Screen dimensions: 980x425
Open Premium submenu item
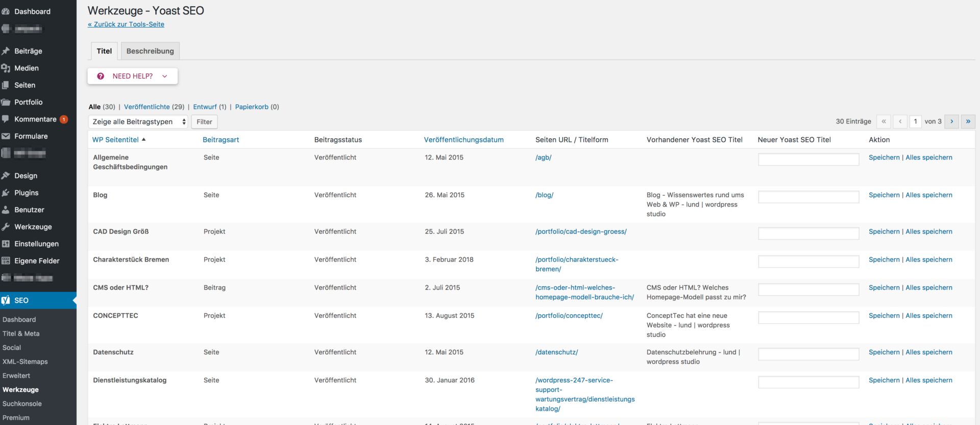pos(16,417)
